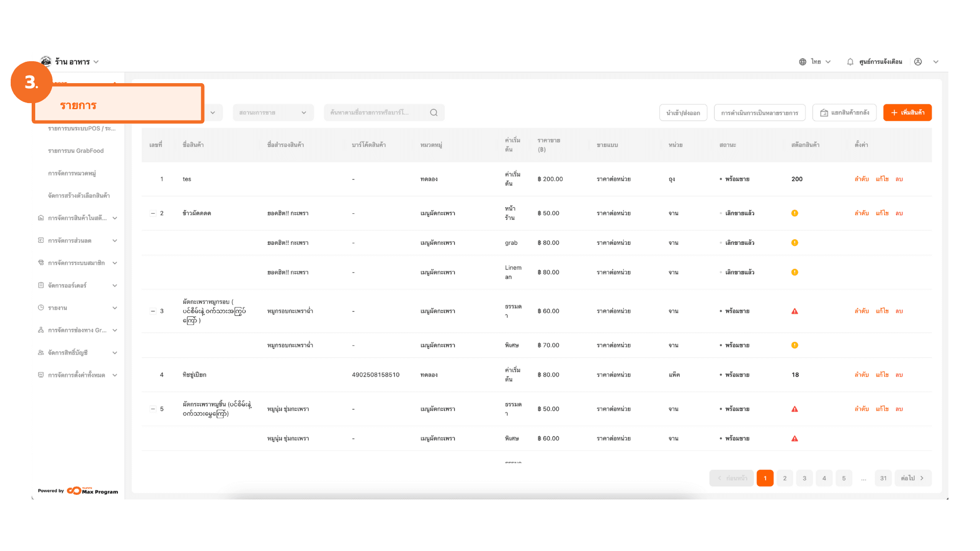Click the orange เพิ่มสินค้า button
The height and width of the screenshot is (551, 980).
coord(907,113)
